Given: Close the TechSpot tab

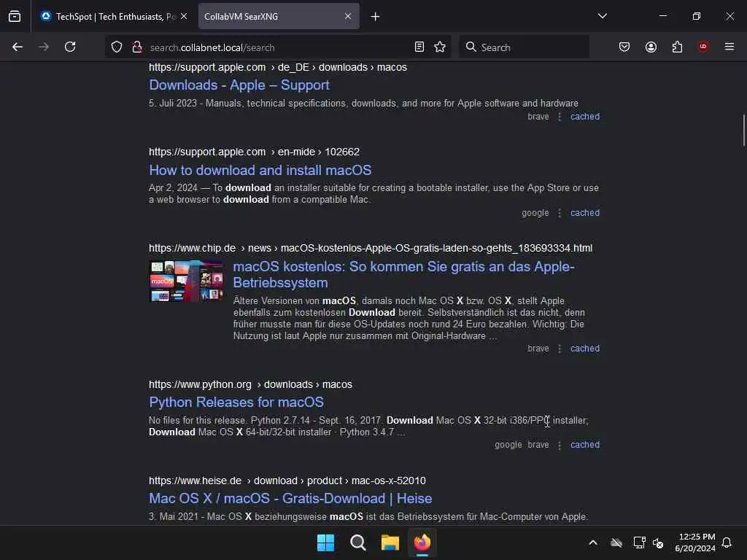Looking at the screenshot, I should pos(184,16).
